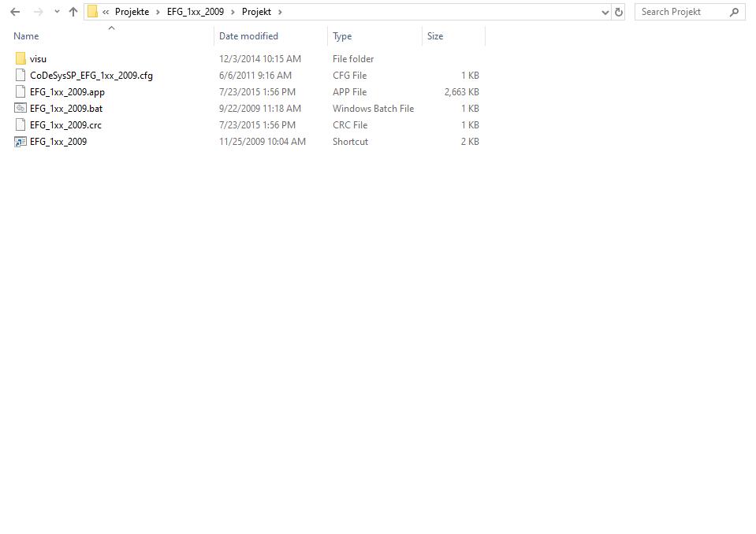
Task: Go up one folder level
Action: point(73,12)
